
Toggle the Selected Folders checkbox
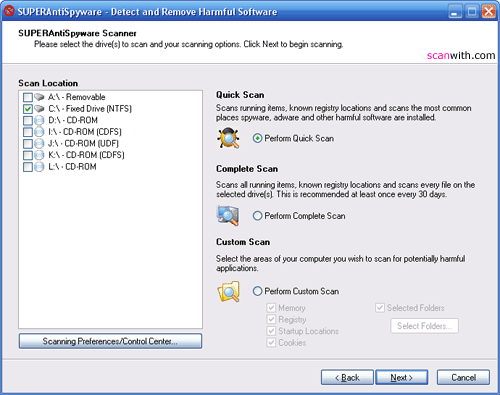[x=380, y=308]
